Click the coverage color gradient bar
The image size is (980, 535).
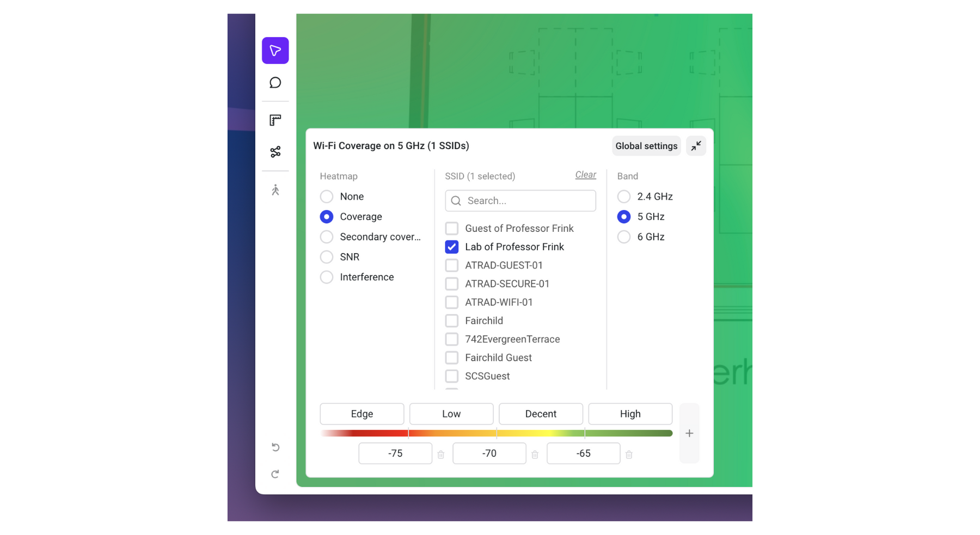pos(495,433)
